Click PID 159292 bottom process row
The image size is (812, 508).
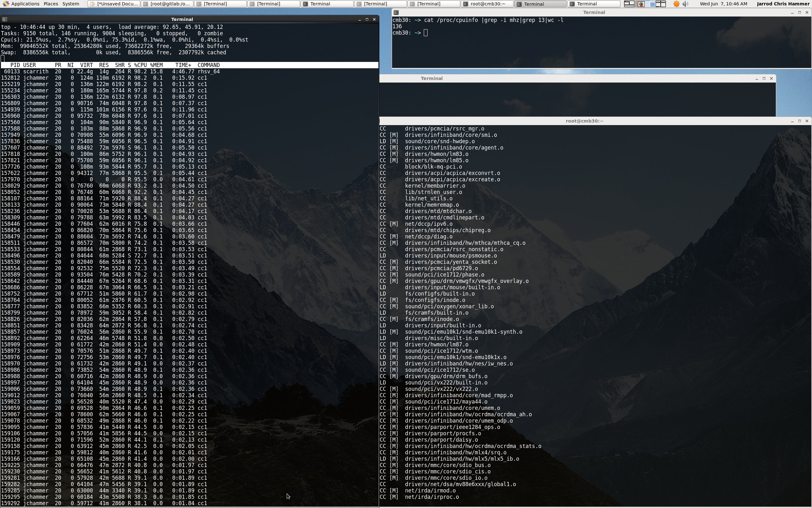pos(104,503)
